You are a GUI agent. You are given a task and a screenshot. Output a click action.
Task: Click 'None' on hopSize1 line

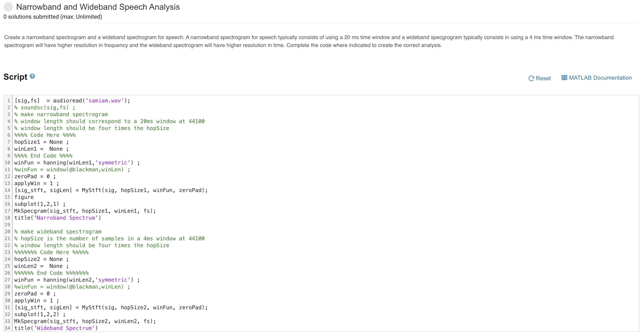(56, 142)
